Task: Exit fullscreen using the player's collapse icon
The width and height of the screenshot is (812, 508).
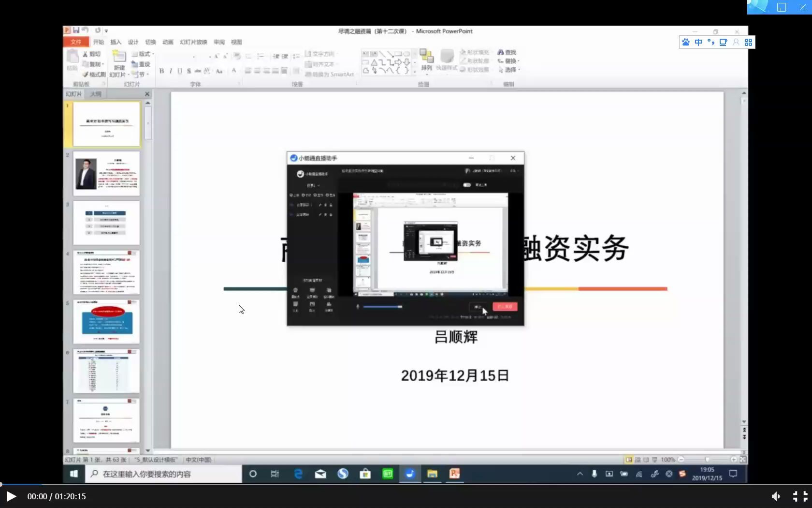Action: tap(800, 496)
